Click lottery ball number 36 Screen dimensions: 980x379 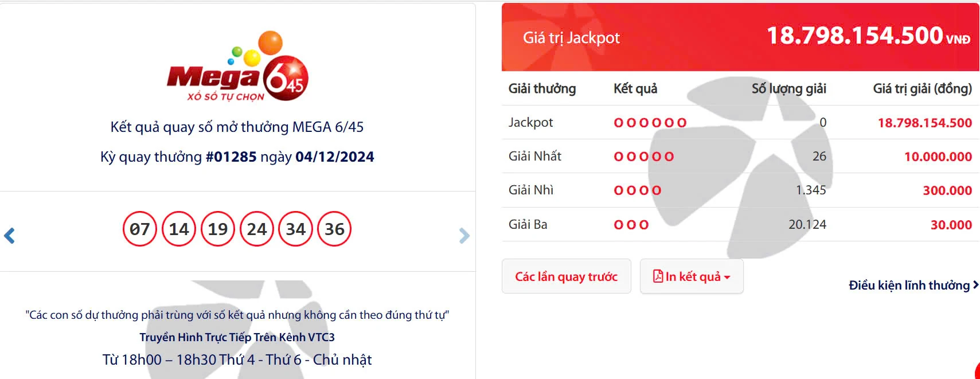click(x=334, y=228)
